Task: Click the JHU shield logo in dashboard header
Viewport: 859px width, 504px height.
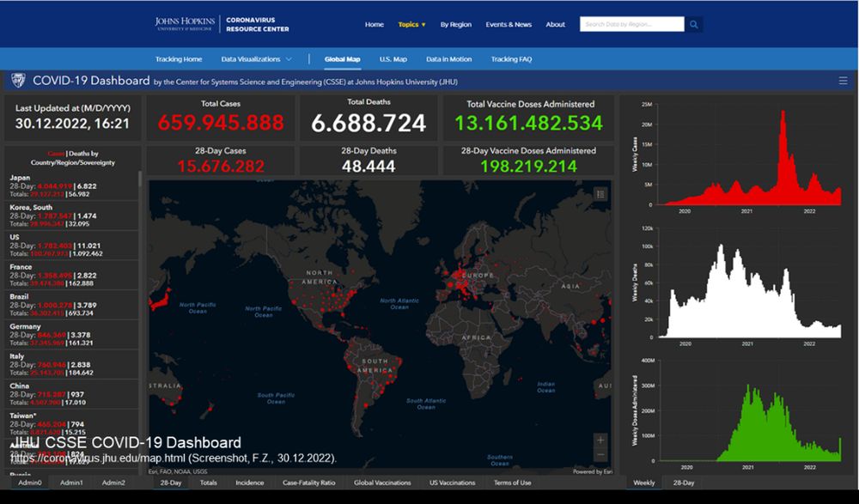Action: click(18, 81)
